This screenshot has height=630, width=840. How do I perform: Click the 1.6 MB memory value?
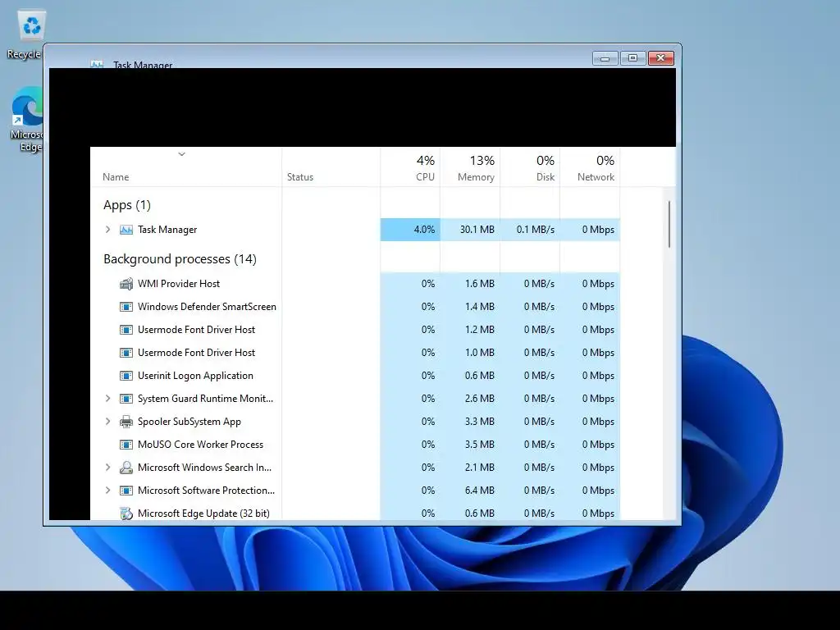[479, 284]
